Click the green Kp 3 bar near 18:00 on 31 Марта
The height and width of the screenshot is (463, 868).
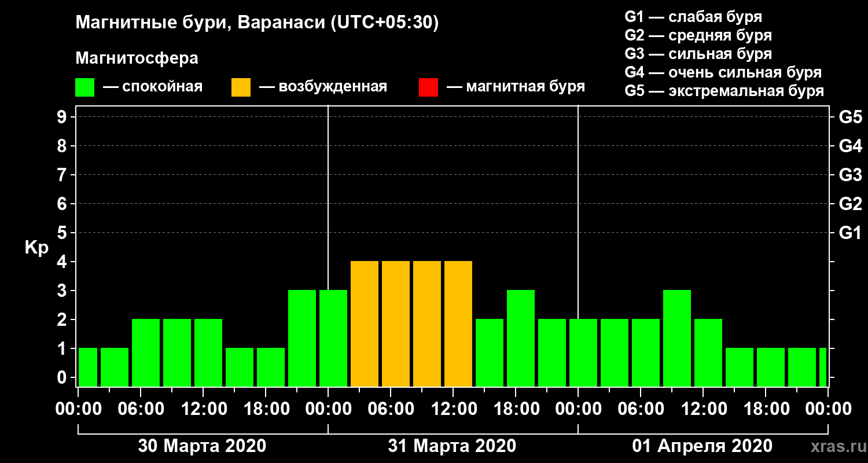click(521, 338)
